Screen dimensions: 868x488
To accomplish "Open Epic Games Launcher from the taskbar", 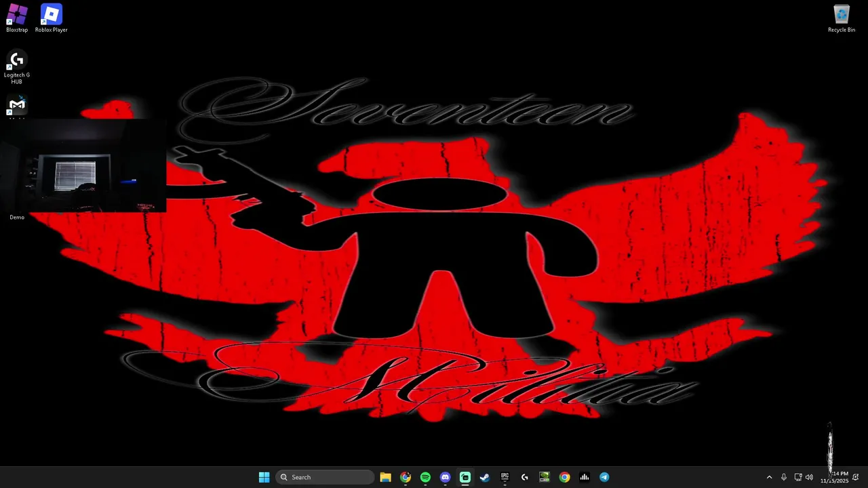I will click(x=505, y=477).
